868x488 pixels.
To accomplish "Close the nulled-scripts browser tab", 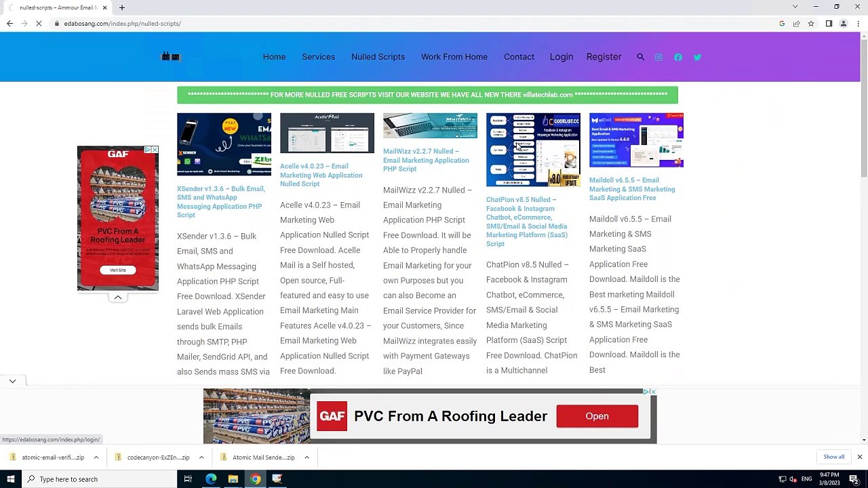I will [x=105, y=7].
